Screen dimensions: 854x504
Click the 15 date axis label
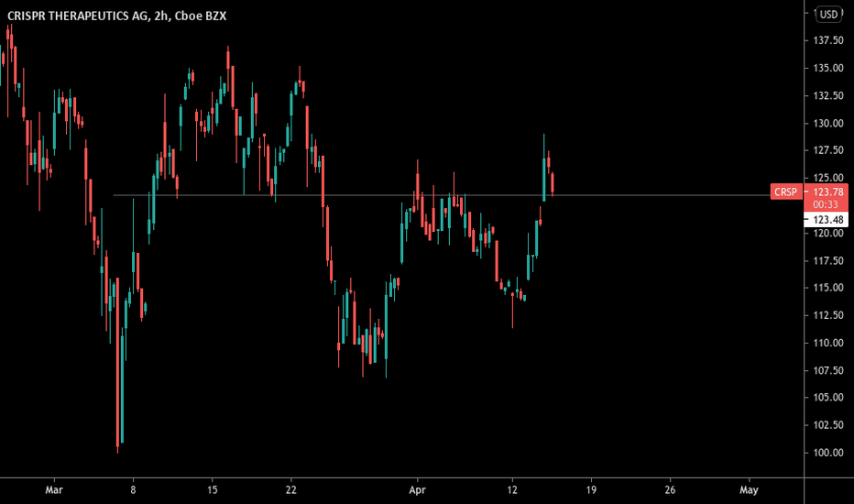point(212,490)
